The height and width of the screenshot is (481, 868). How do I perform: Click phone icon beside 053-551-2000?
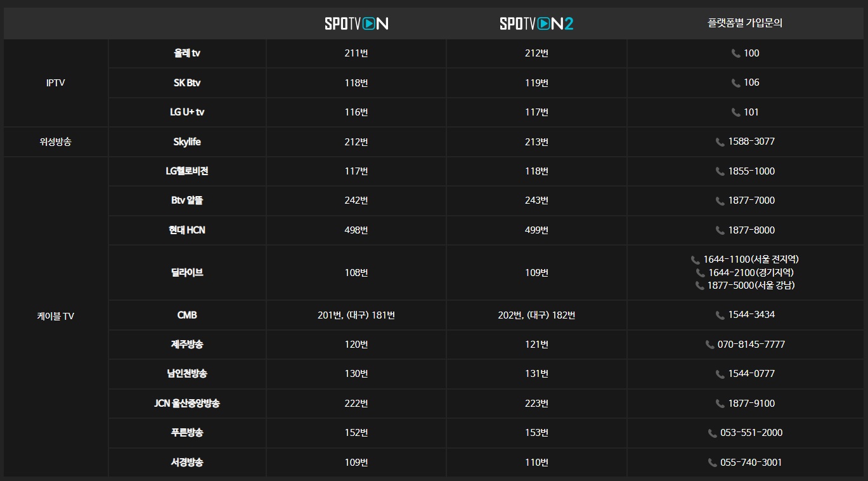click(713, 433)
